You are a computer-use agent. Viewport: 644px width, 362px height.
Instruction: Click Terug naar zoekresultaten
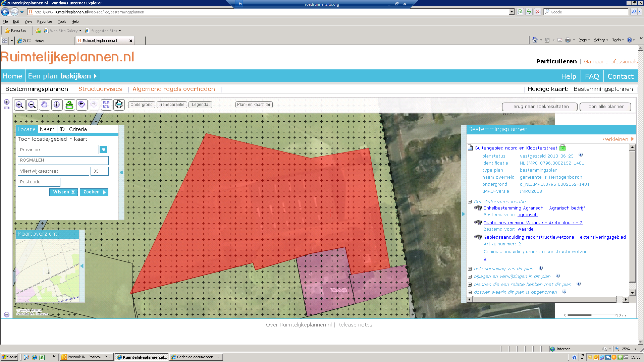[x=540, y=107]
